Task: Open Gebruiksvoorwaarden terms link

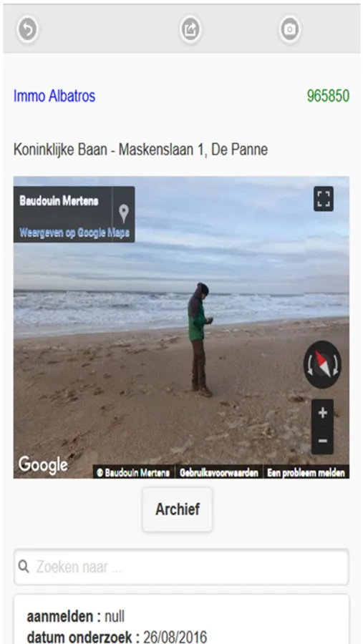Action: click(x=219, y=473)
